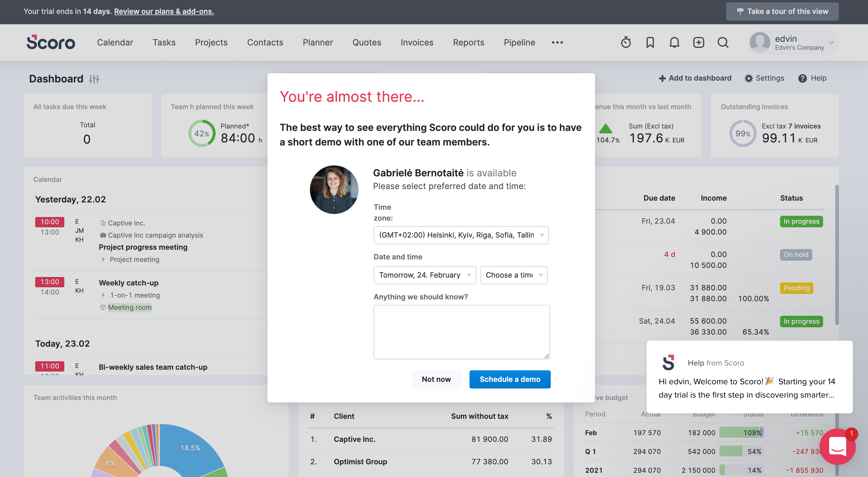Expand the Time zone dropdown

[x=461, y=235]
